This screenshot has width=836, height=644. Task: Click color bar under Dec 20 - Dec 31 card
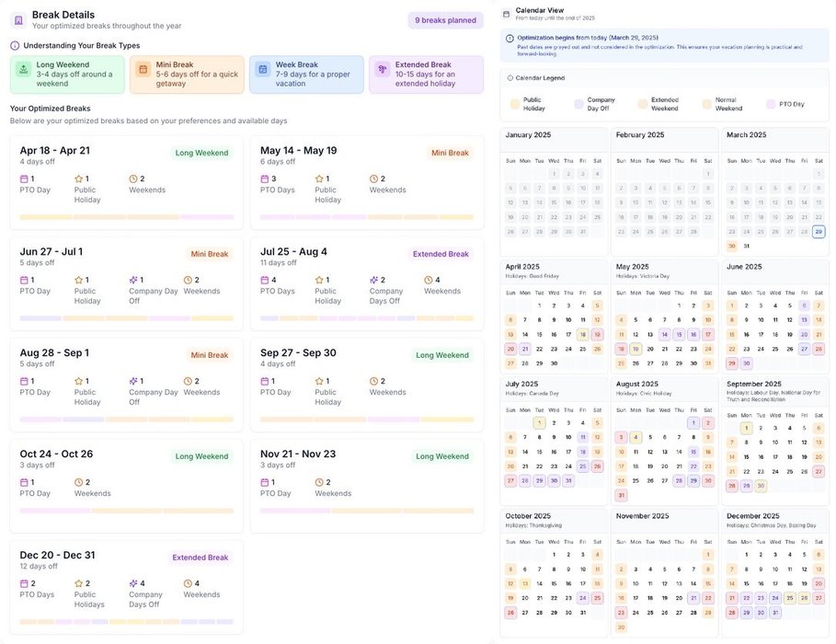(126, 622)
